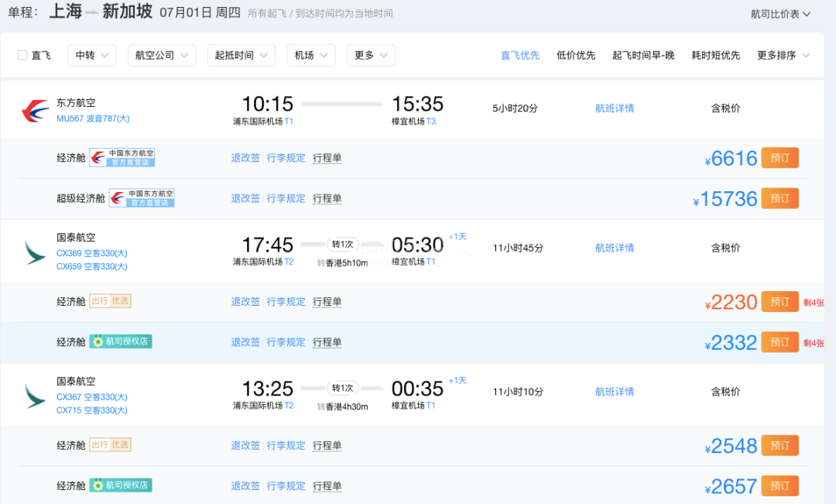This screenshot has height=504, width=836.
Task: Sort by 耗时短优先 shortest duration
Action: tap(715, 55)
